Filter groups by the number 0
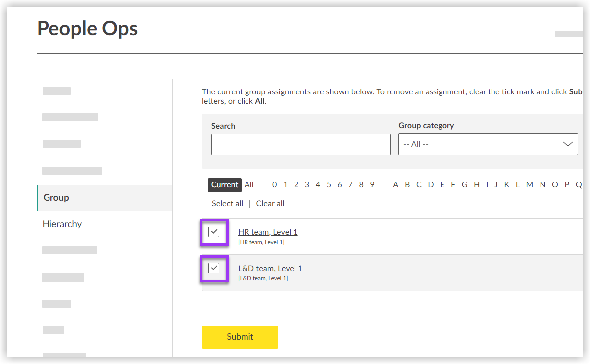This screenshot has width=590, height=364. 274,184
